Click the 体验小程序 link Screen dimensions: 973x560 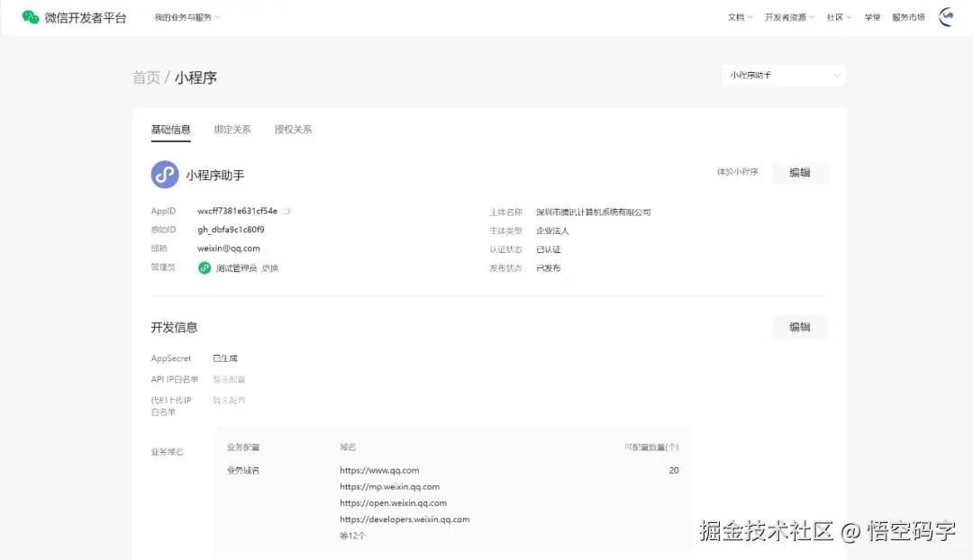point(738,172)
